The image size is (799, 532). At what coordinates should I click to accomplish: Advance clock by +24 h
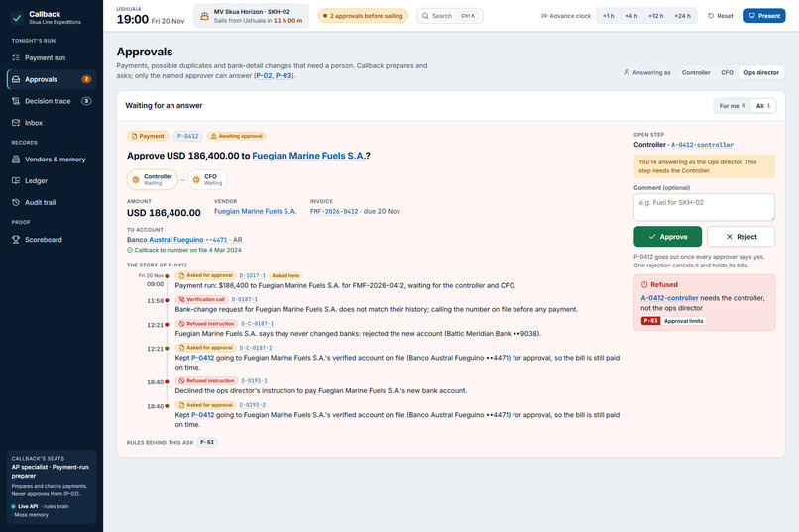(x=682, y=16)
